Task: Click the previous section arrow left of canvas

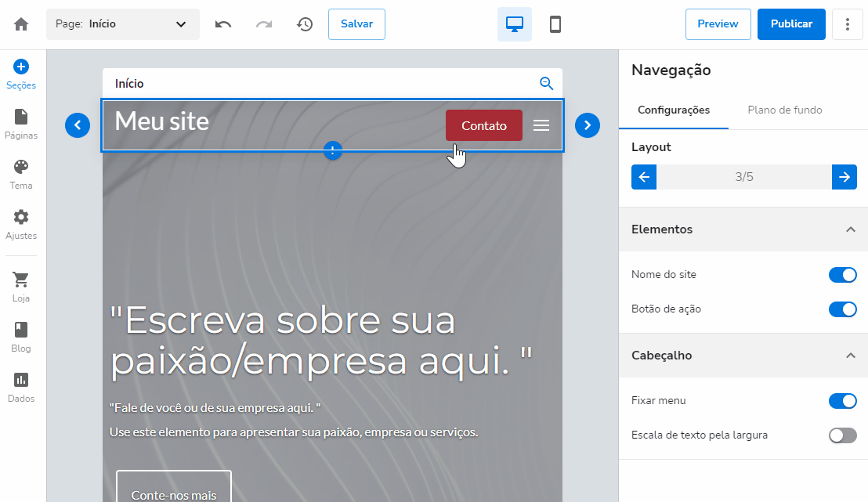Action: click(x=78, y=125)
